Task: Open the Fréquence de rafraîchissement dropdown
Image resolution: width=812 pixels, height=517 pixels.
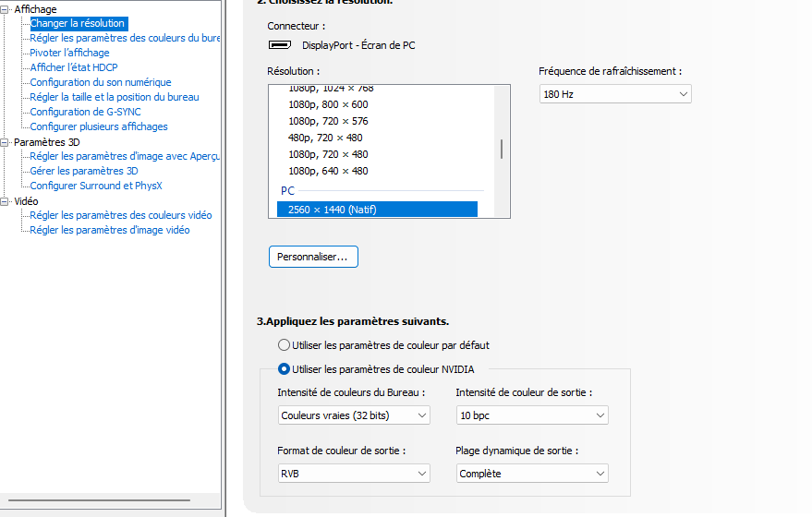Action: click(x=615, y=94)
